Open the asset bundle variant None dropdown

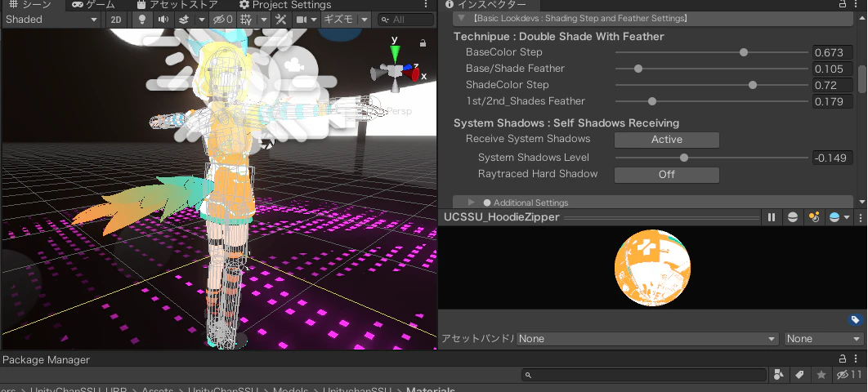(x=823, y=338)
